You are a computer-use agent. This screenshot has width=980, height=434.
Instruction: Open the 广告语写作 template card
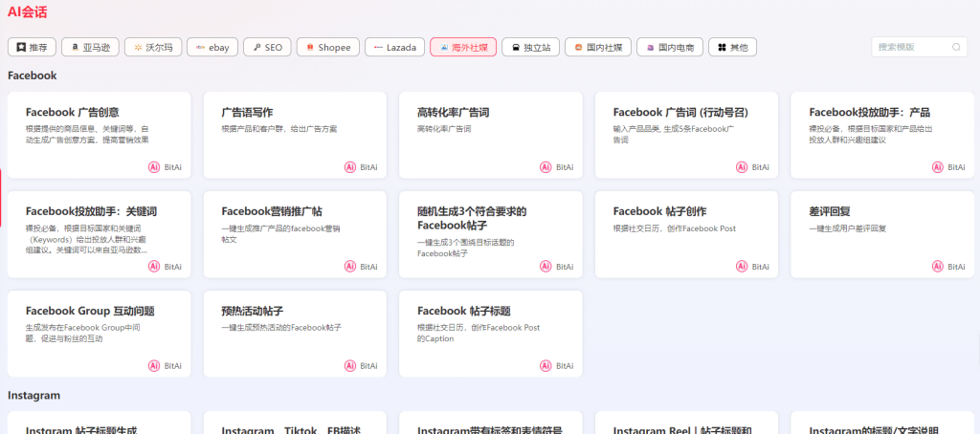tap(295, 135)
